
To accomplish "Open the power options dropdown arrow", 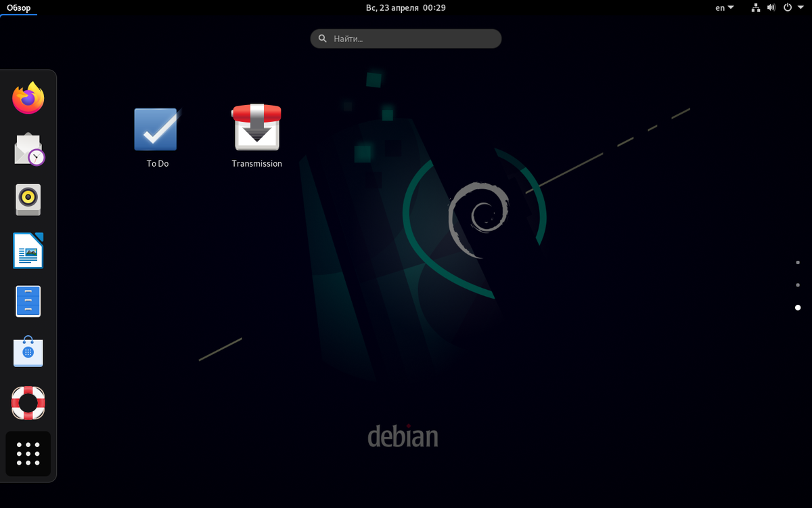I will [x=802, y=7].
